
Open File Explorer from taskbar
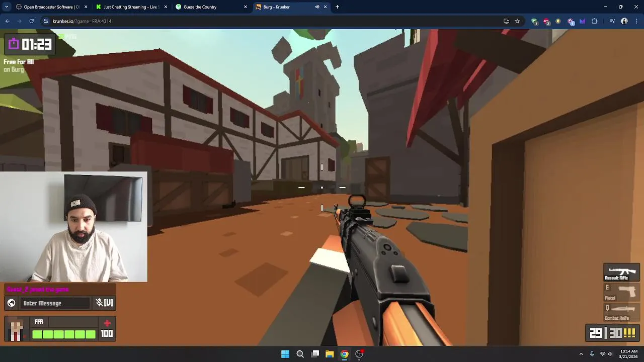(x=330, y=354)
